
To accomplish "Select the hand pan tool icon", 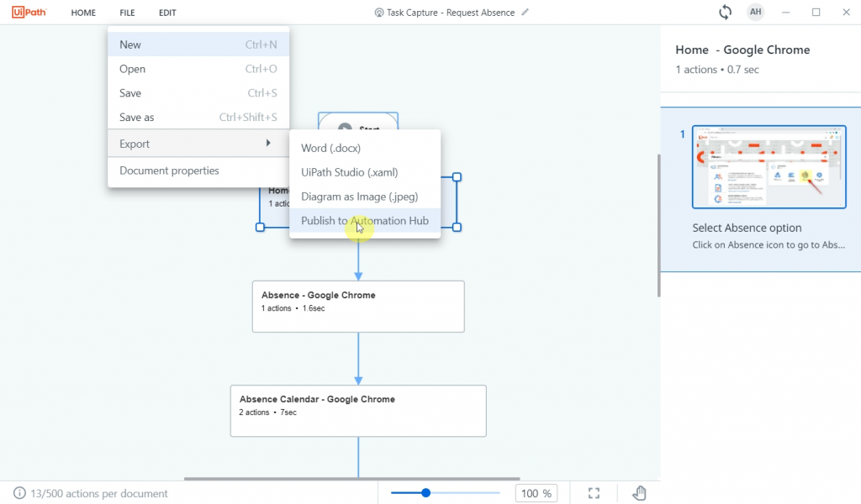I will point(639,493).
